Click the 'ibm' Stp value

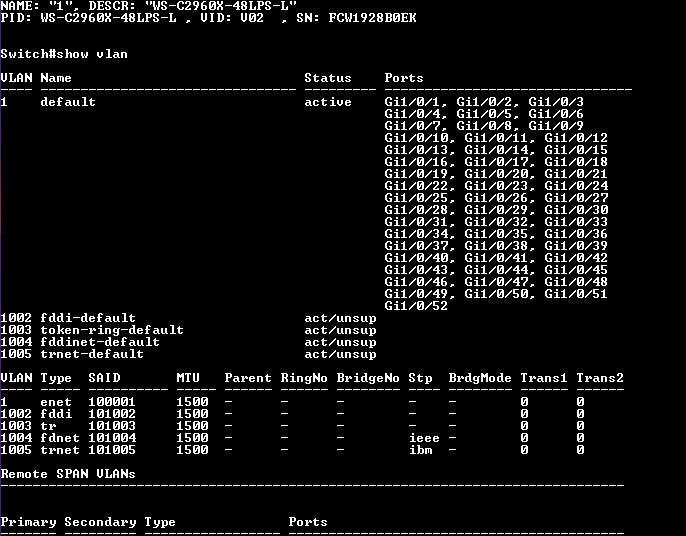click(420, 450)
